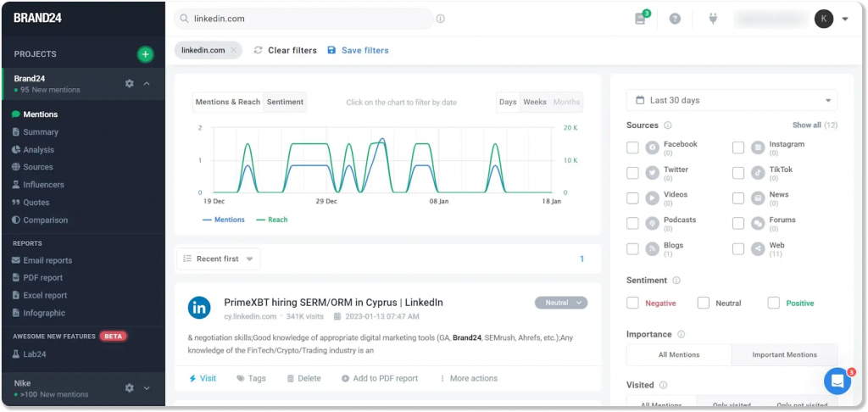Check the Instagram source checkbox
Image resolution: width=868 pixels, height=412 pixels.
tap(738, 148)
